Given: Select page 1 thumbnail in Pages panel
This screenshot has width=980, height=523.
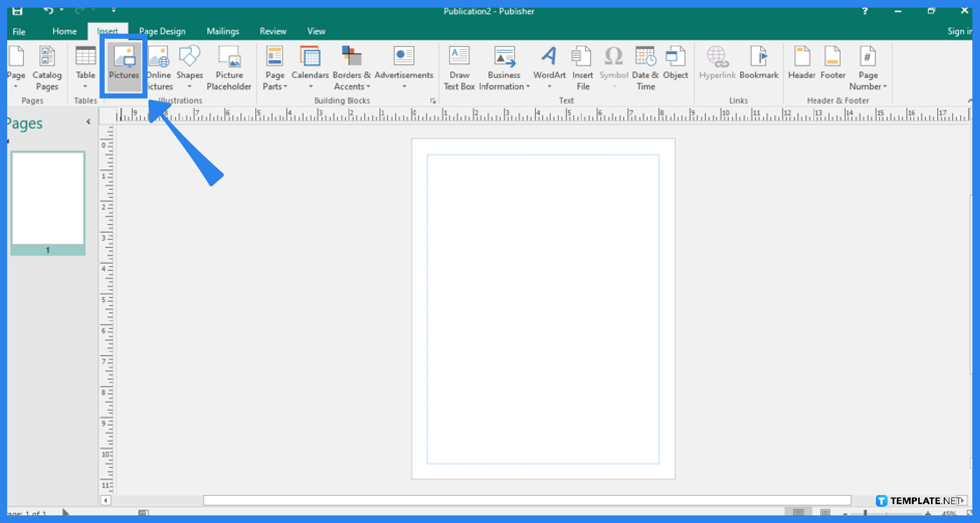Looking at the screenshot, I should pos(47,199).
